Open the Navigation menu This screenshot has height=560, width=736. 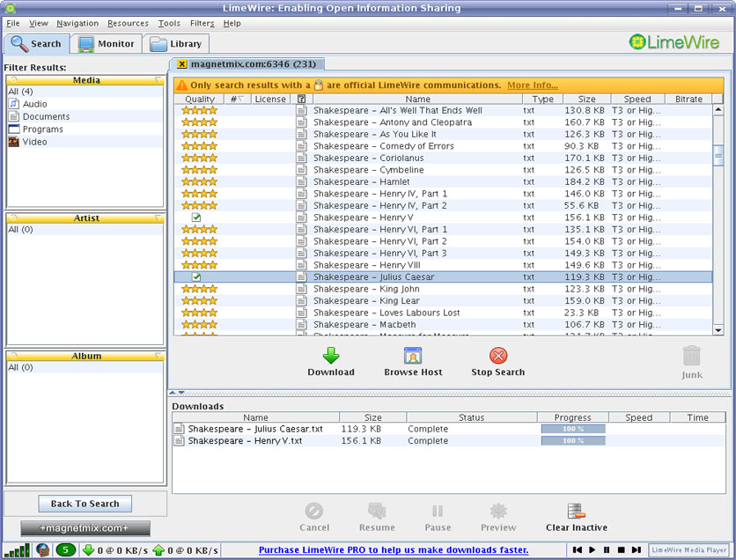[77, 24]
